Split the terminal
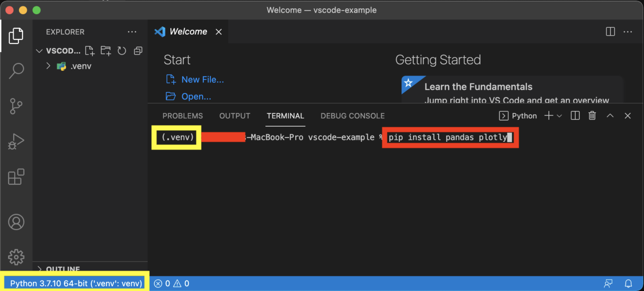Viewport: 644px width, 291px height. [575, 116]
